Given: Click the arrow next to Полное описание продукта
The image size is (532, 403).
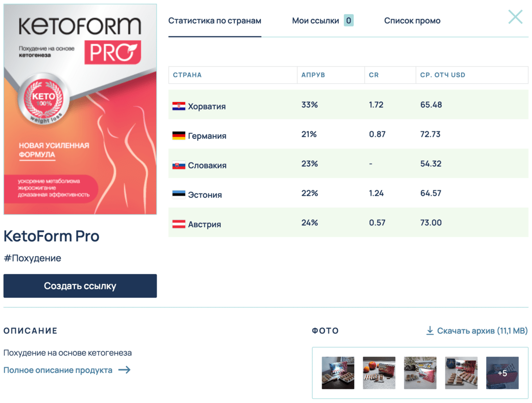Looking at the screenshot, I should (x=124, y=370).
